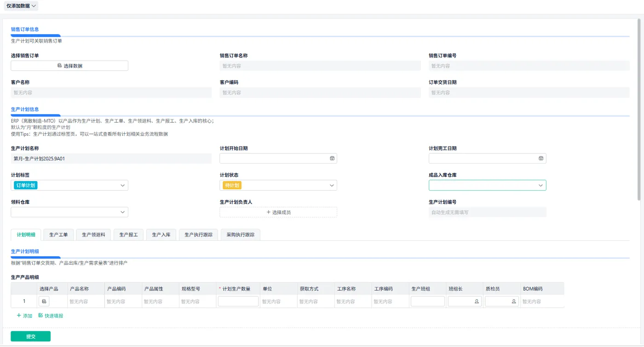Click the 生产计划信息 section header
Screen dimensions: 644x347
click(x=25, y=109)
